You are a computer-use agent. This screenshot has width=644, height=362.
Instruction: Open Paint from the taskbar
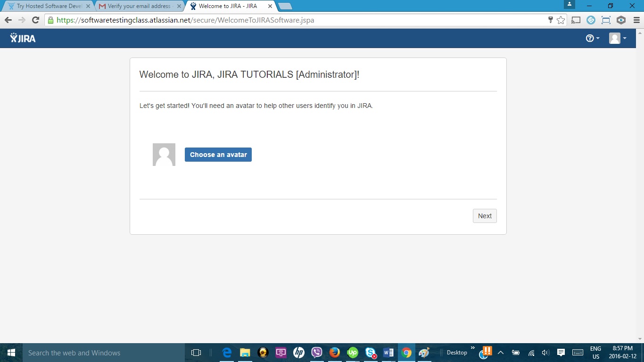[424, 353]
